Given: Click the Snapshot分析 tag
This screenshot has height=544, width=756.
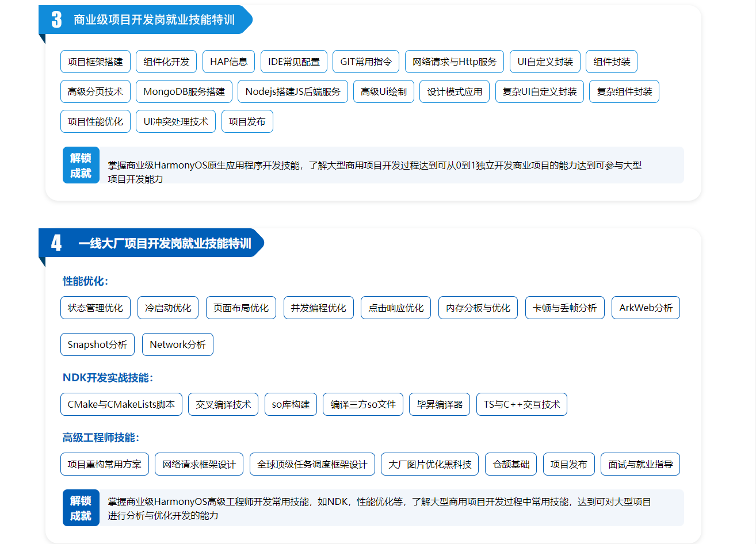Looking at the screenshot, I should pos(97,344).
